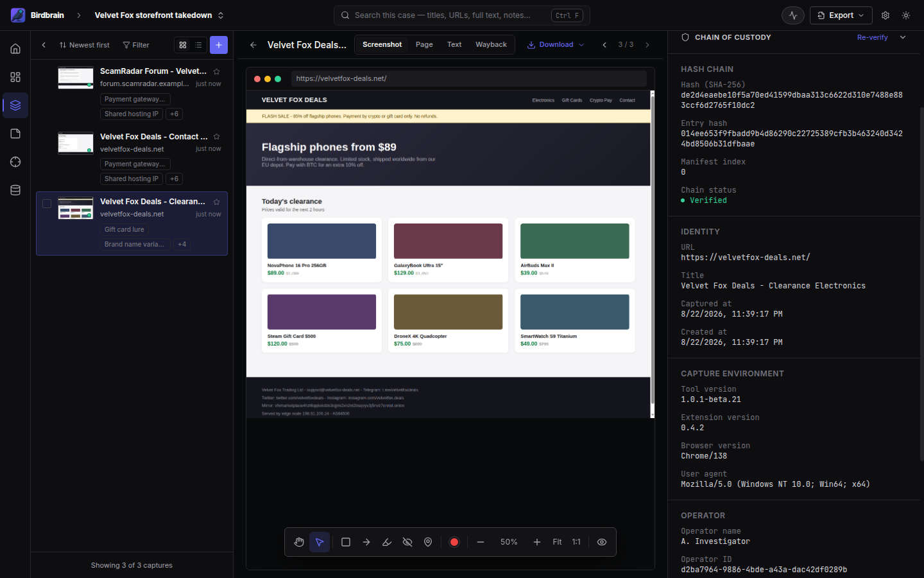This screenshot has width=924, height=578.
Task: Open the ScamRadar Forum capture thumbnail
Action: (76, 78)
